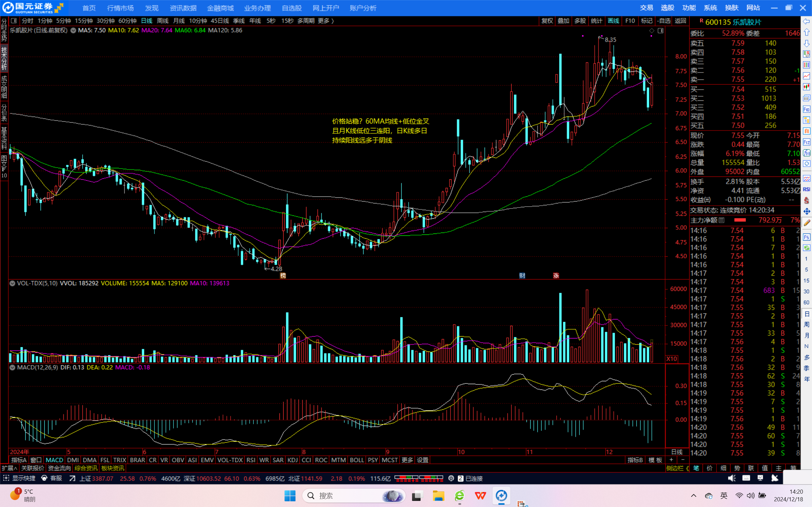Open 更多 indicators list in bottom tab row
This screenshot has width=812, height=507.
407,460
